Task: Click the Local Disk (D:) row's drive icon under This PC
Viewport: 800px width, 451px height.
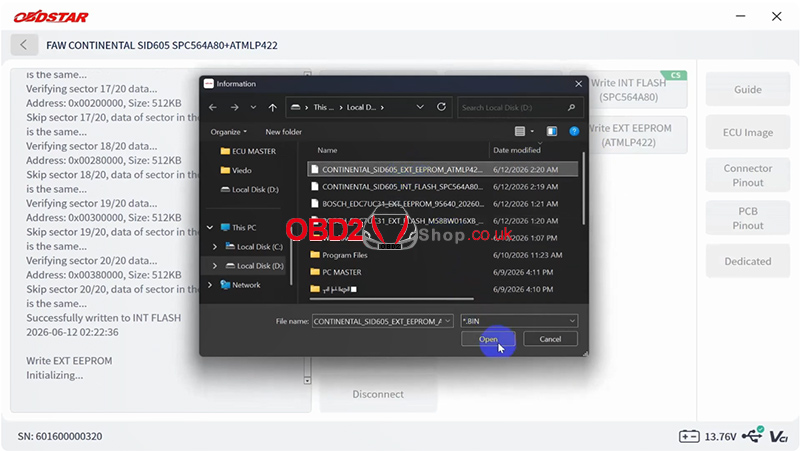Action: tap(230, 265)
